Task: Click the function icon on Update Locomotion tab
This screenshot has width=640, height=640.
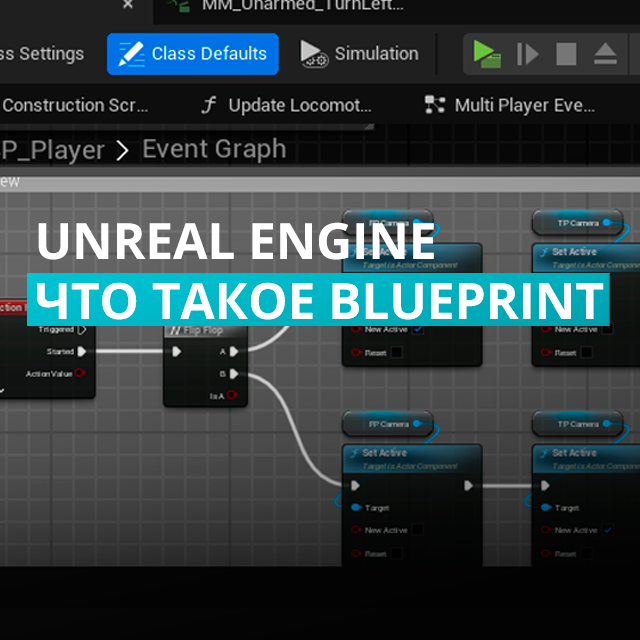Action: point(209,105)
